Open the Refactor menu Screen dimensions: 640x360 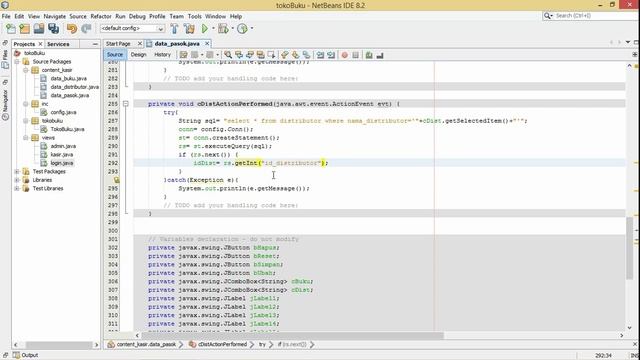pyautogui.click(x=101, y=16)
